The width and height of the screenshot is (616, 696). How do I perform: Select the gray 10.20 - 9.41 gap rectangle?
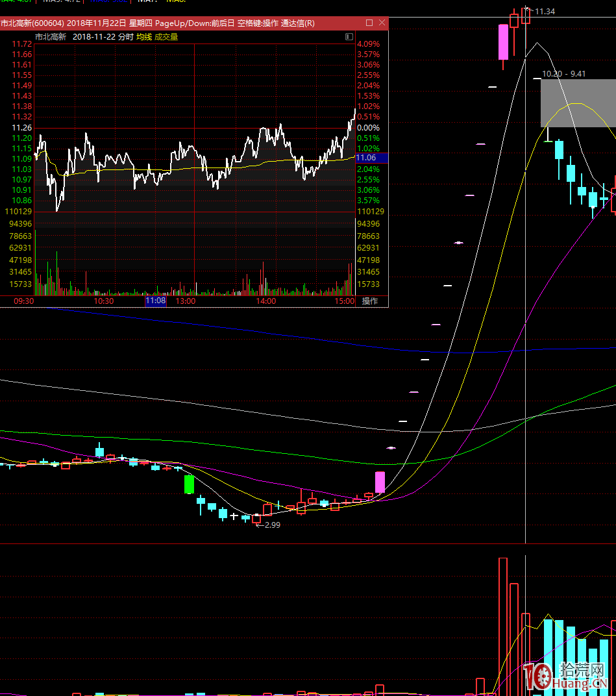point(578,103)
